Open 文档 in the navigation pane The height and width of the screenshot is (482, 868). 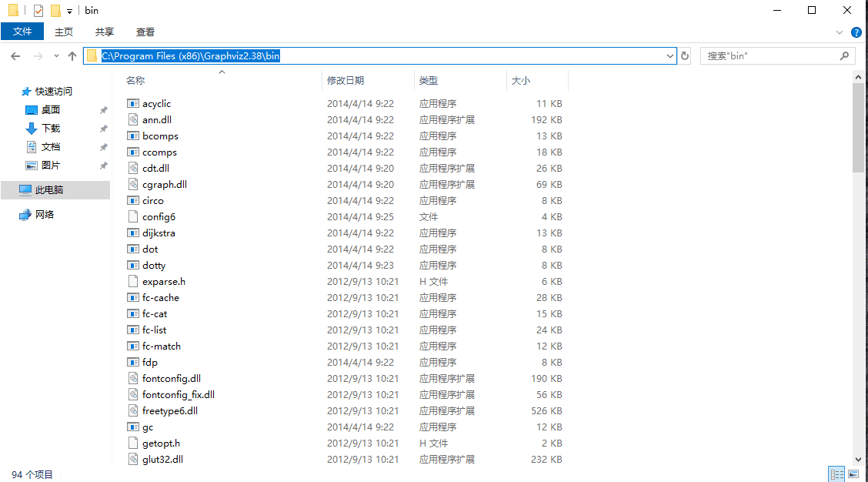pyautogui.click(x=50, y=147)
